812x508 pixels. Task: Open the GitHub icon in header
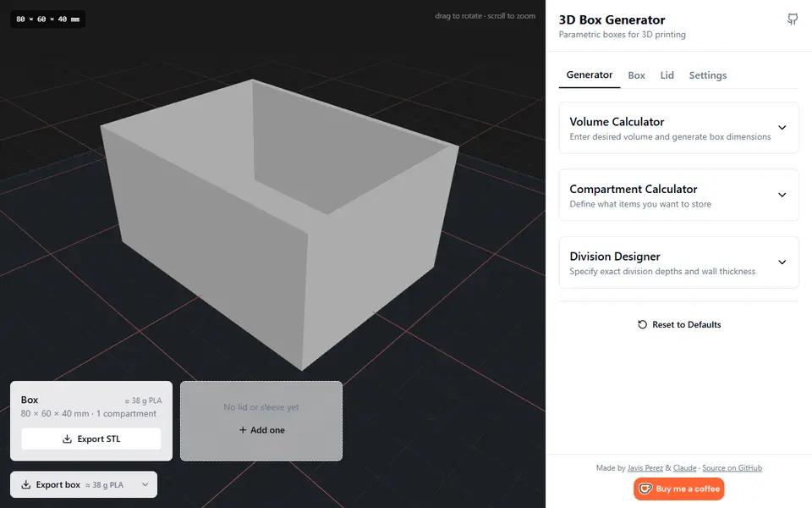793,19
